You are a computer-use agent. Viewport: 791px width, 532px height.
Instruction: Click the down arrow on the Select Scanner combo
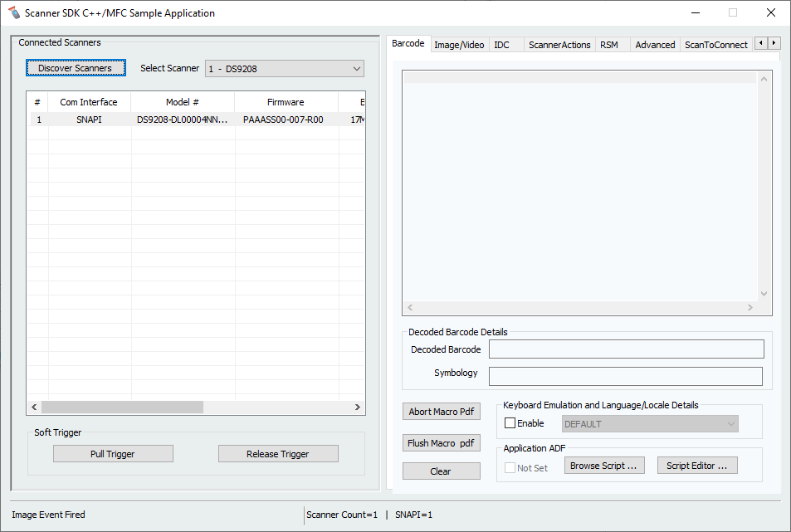357,68
